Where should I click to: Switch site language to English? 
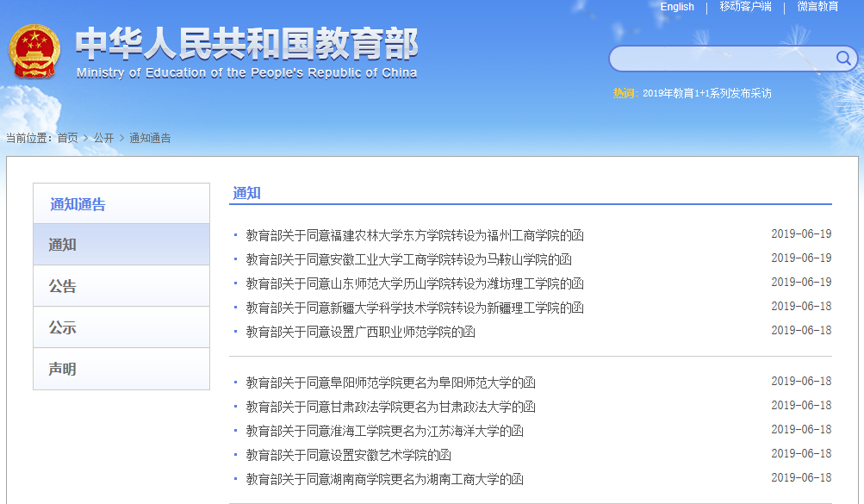click(677, 7)
